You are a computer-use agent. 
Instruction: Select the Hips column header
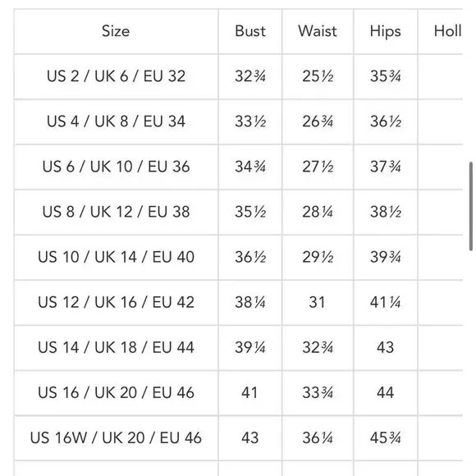coord(386,31)
